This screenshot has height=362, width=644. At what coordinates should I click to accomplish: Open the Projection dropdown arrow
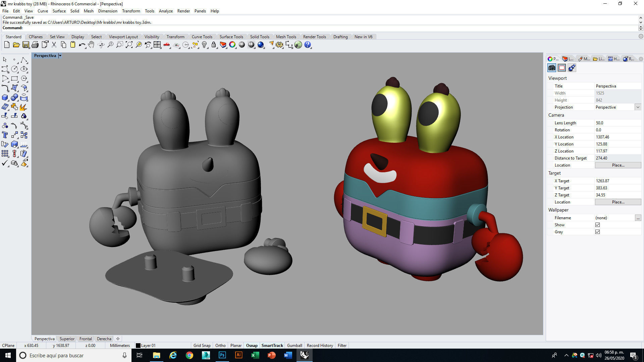click(x=638, y=107)
